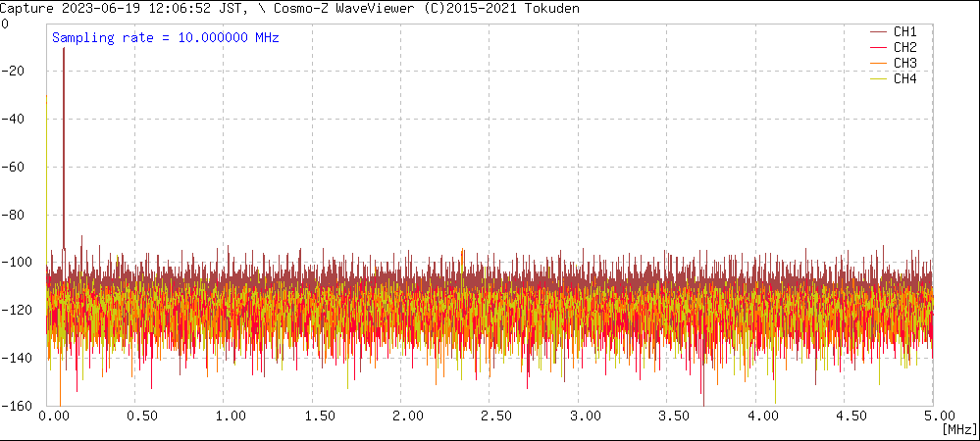This screenshot has height=441, width=980.
Task: Click the CH2 red legend line
Action: [x=878, y=47]
